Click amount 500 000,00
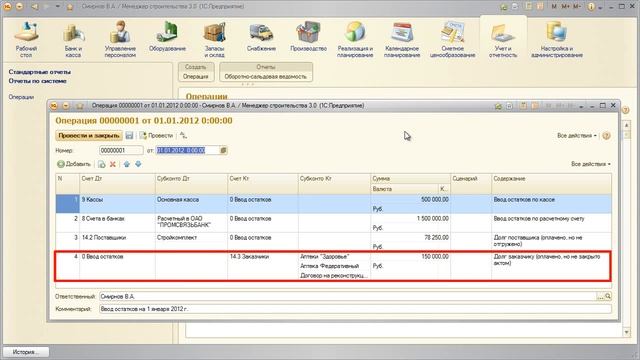The image size is (640, 360). [x=435, y=200]
